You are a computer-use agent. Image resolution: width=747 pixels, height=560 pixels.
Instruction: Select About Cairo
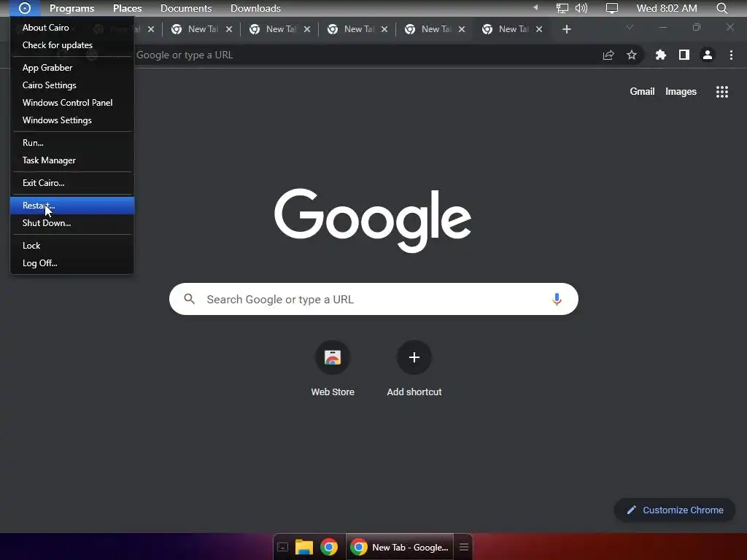pyautogui.click(x=72, y=28)
